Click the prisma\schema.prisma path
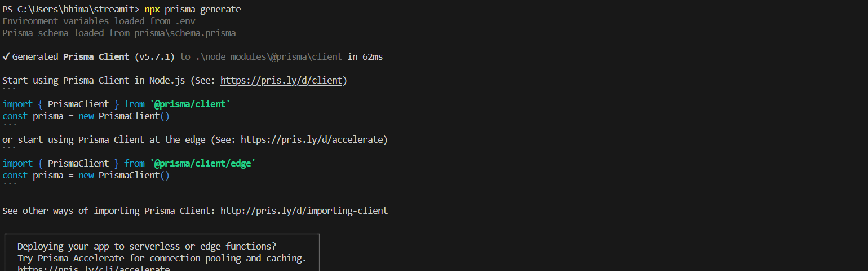 pos(185,33)
